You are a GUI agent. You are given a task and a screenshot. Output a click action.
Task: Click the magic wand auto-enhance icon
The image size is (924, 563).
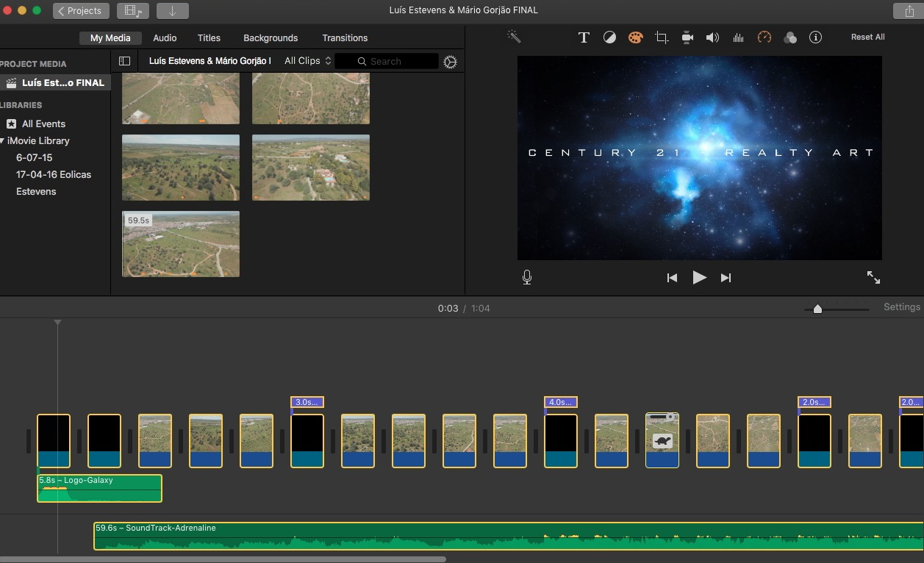[514, 37]
